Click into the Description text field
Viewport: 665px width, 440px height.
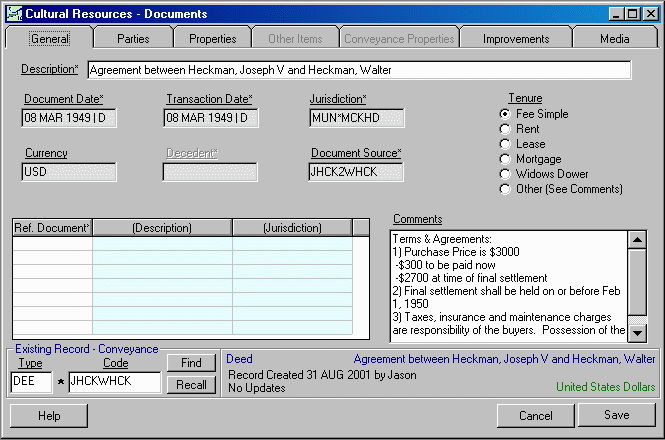[359, 70]
